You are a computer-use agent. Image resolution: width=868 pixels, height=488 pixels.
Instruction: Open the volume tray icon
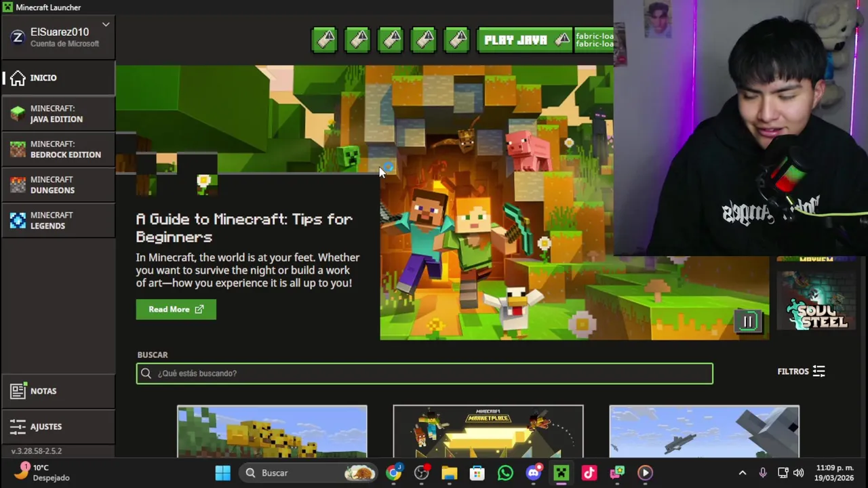click(x=799, y=473)
